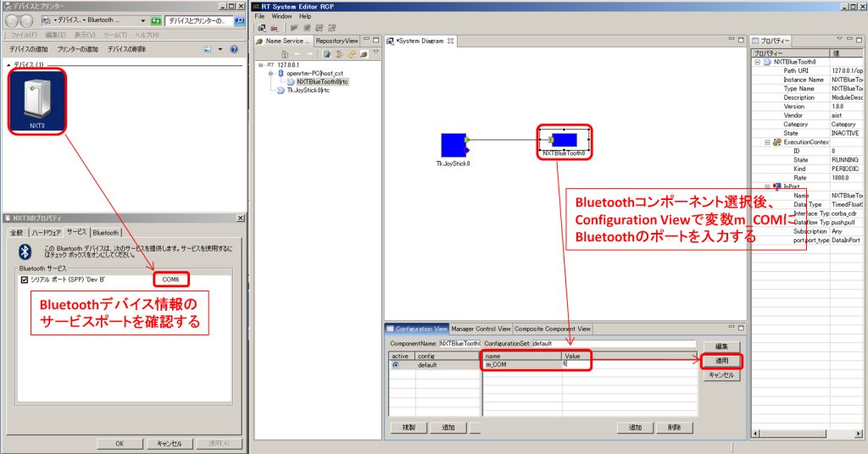This screenshot has width=868, height=454.
Task: Minimize the Name Service view panel
Action: (x=366, y=40)
